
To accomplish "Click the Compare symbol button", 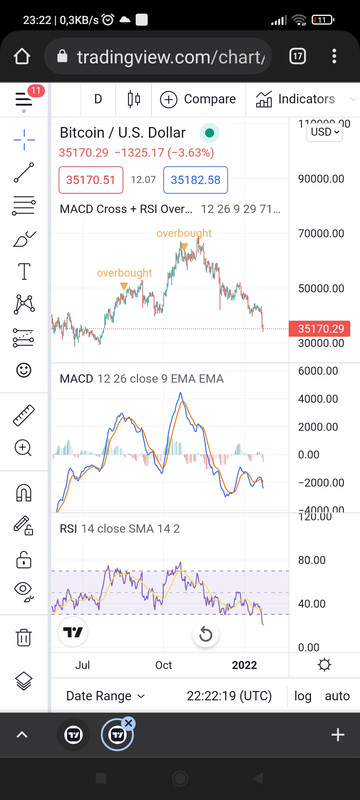I will coord(198,99).
